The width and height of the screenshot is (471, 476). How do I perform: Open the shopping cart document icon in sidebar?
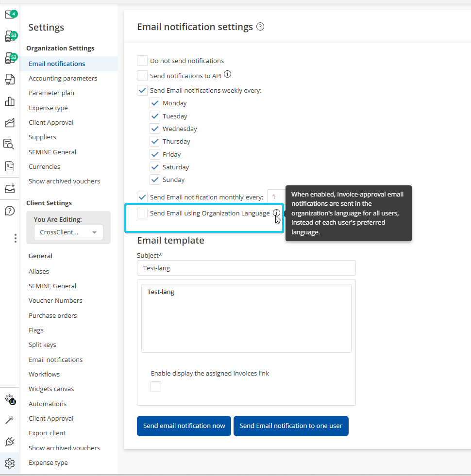tap(10, 80)
